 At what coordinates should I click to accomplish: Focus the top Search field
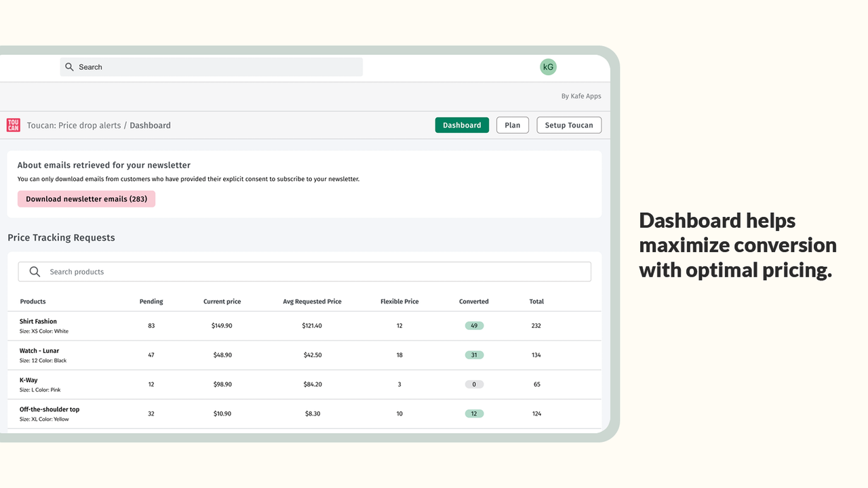(x=211, y=67)
